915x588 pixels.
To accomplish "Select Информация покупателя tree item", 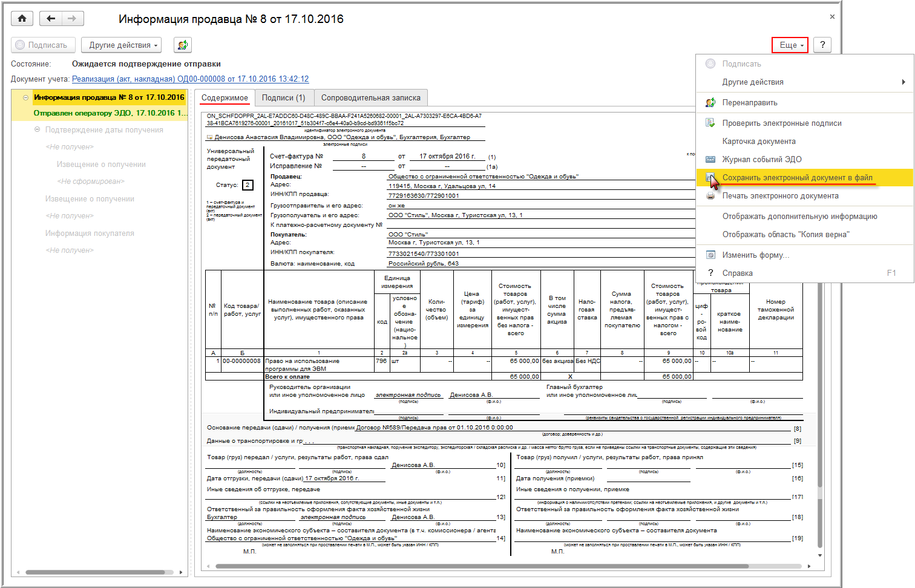I will (x=90, y=234).
